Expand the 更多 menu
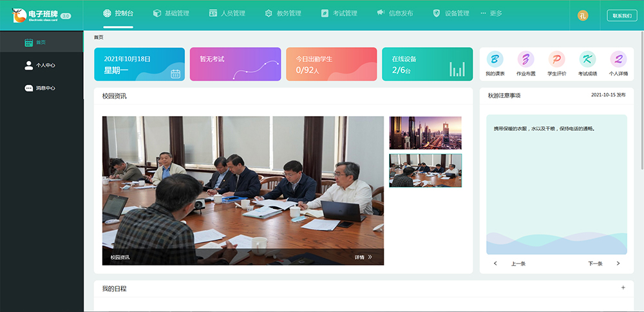 point(491,14)
